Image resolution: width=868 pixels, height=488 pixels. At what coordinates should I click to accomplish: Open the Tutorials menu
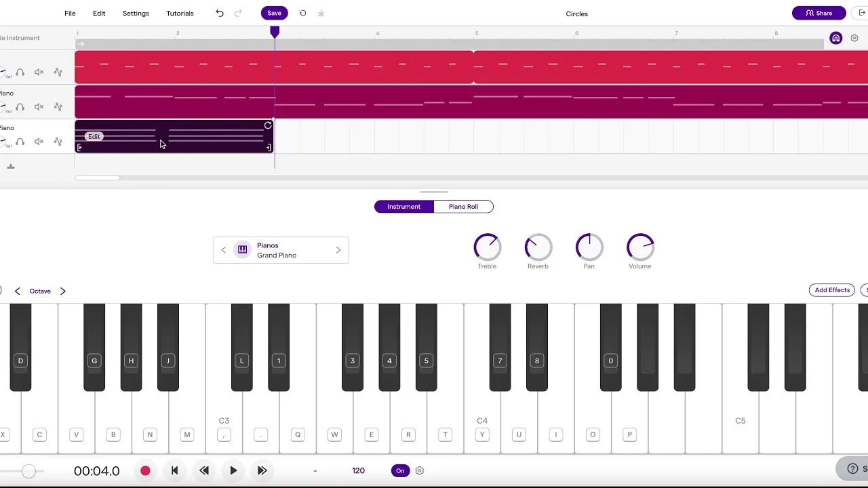(x=180, y=13)
